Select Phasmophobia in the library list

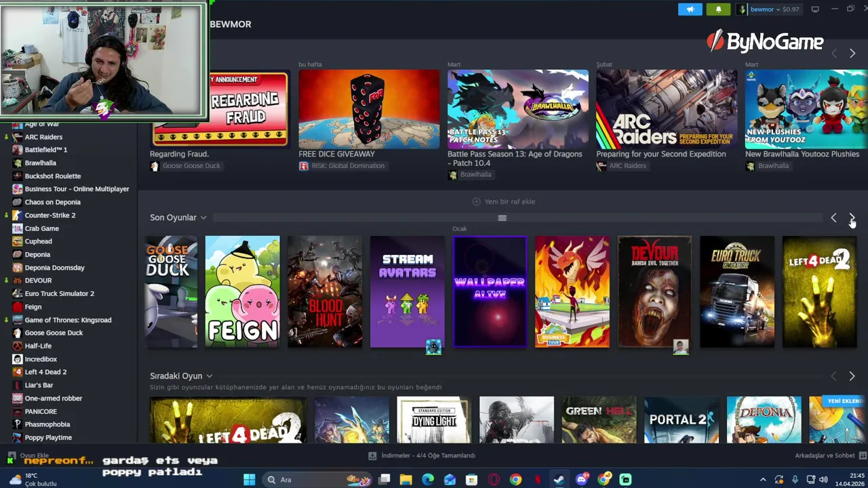click(47, 424)
